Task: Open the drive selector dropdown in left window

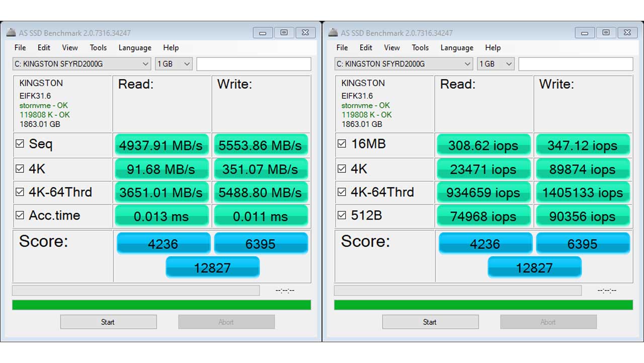Action: pyautogui.click(x=82, y=64)
